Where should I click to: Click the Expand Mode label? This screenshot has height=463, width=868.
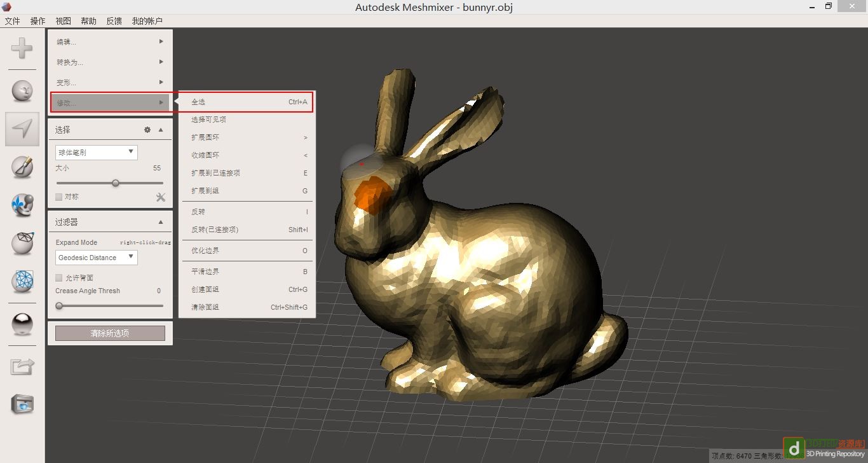[x=76, y=242]
